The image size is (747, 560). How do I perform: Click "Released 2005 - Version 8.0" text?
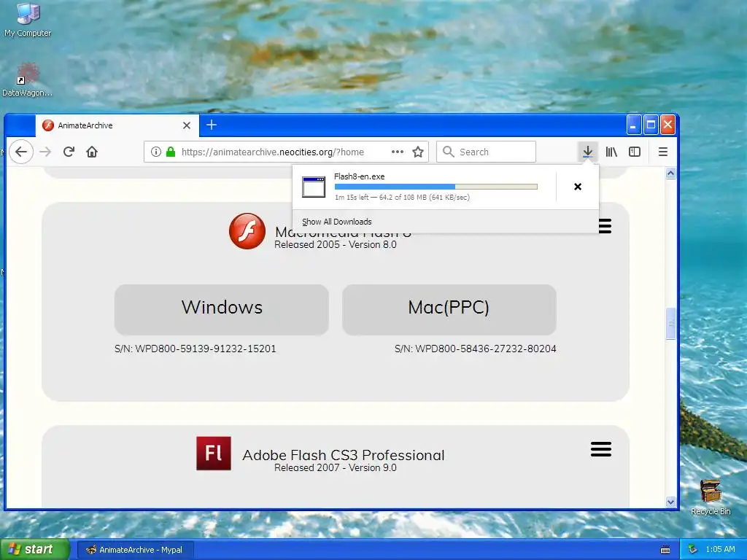click(336, 244)
